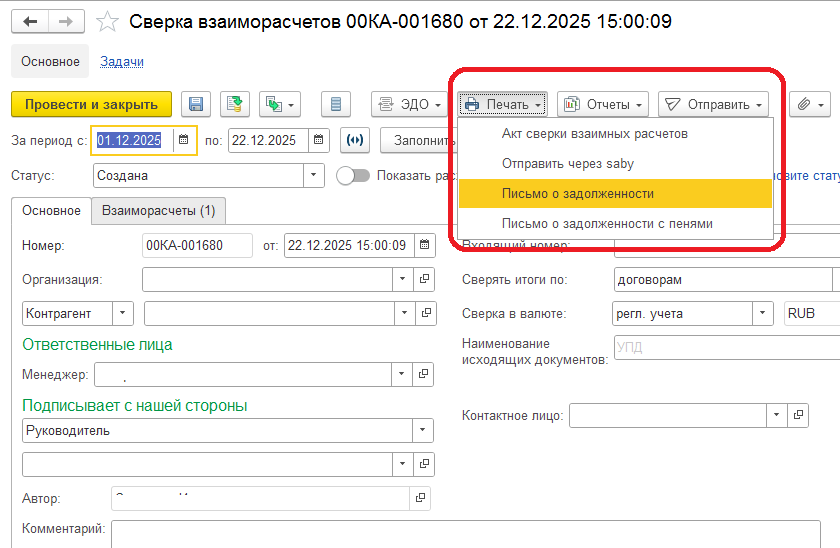Screen dimensions: 840x548
Task: Open the Контрагент value record icon
Action: point(426,313)
